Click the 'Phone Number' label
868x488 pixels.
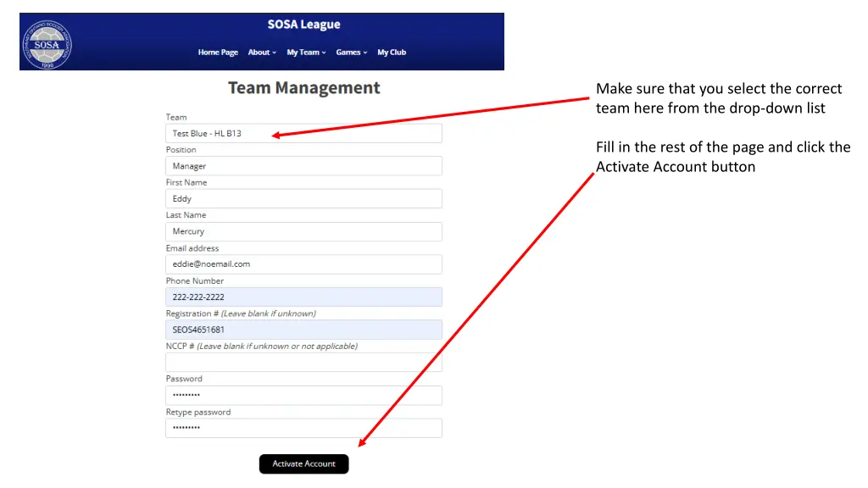(194, 280)
